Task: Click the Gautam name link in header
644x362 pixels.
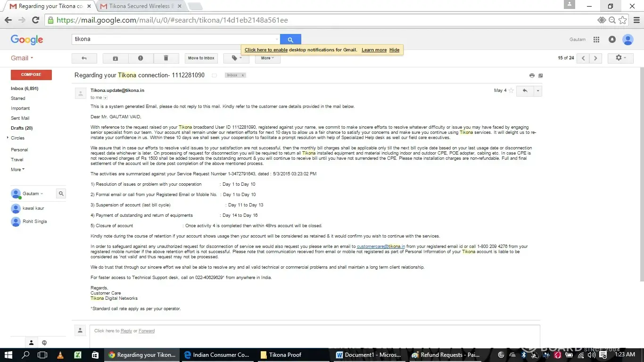Action: [578, 40]
